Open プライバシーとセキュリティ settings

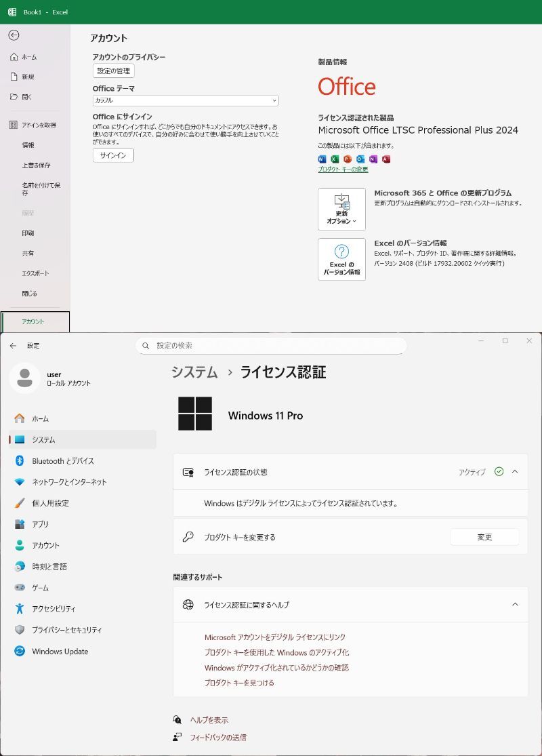click(x=83, y=630)
